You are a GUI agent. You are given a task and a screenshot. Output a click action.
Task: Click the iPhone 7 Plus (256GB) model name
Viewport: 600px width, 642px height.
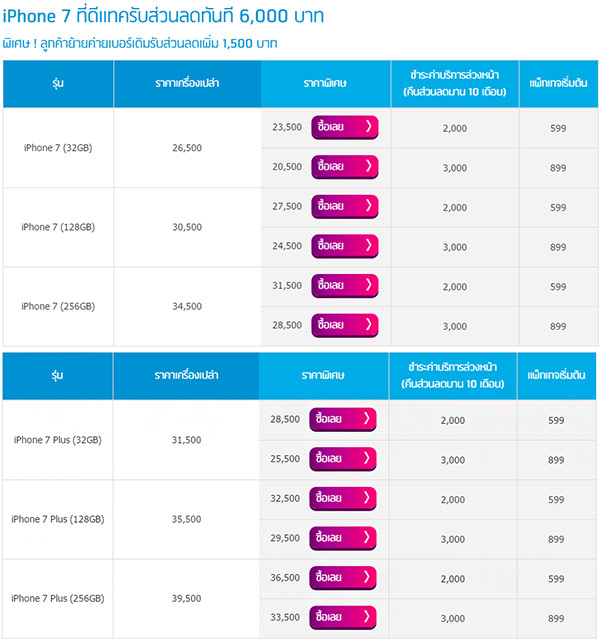point(58,598)
